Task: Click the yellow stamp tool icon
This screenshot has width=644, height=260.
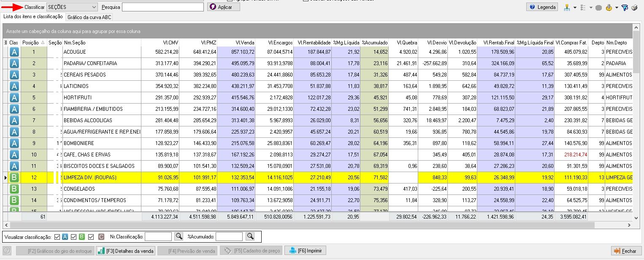Action: click(x=609, y=7)
